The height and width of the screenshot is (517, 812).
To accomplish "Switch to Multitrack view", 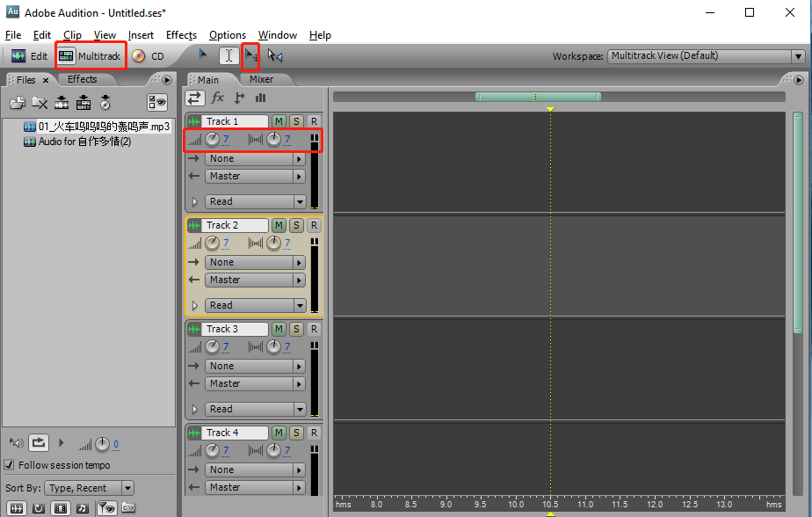I will [x=91, y=56].
